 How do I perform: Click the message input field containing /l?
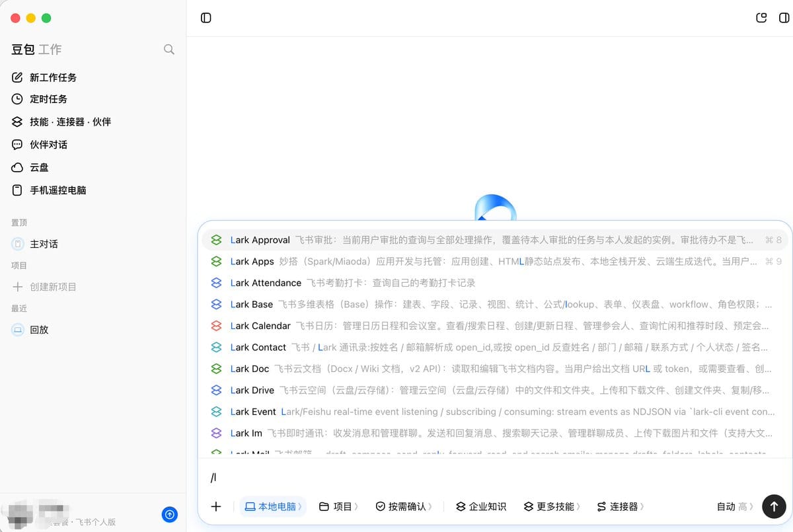tap(495, 478)
